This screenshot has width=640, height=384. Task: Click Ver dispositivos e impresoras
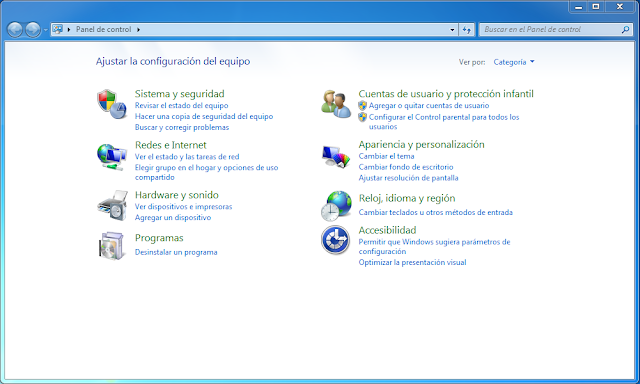tap(183, 206)
